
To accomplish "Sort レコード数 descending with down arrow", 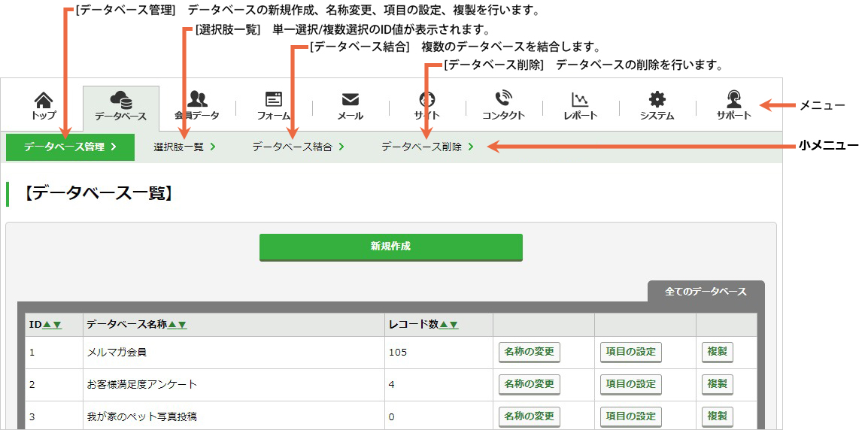I will (454, 325).
